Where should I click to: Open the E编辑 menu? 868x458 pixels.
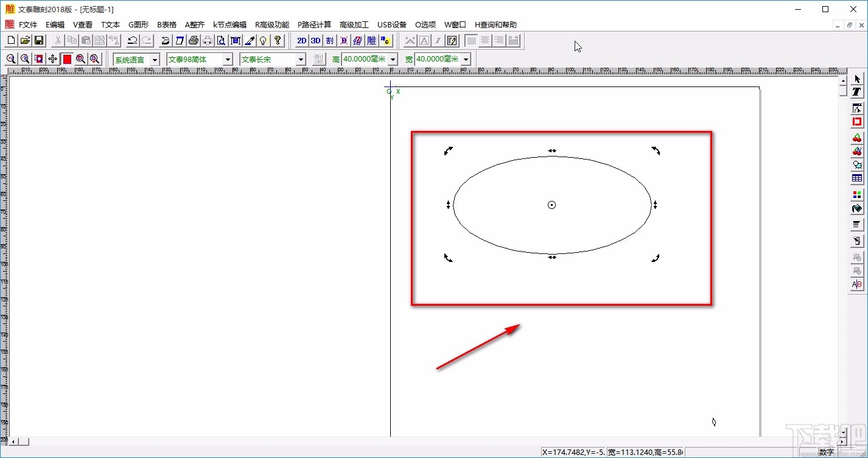[55, 25]
